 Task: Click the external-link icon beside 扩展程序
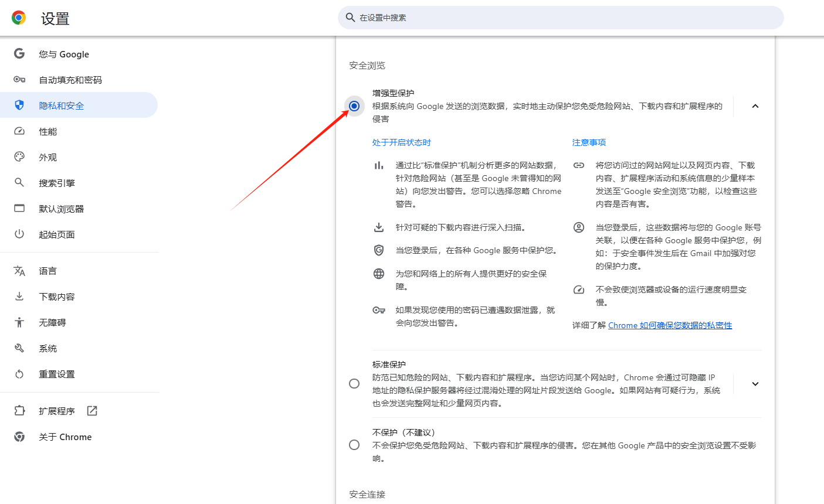[92, 411]
